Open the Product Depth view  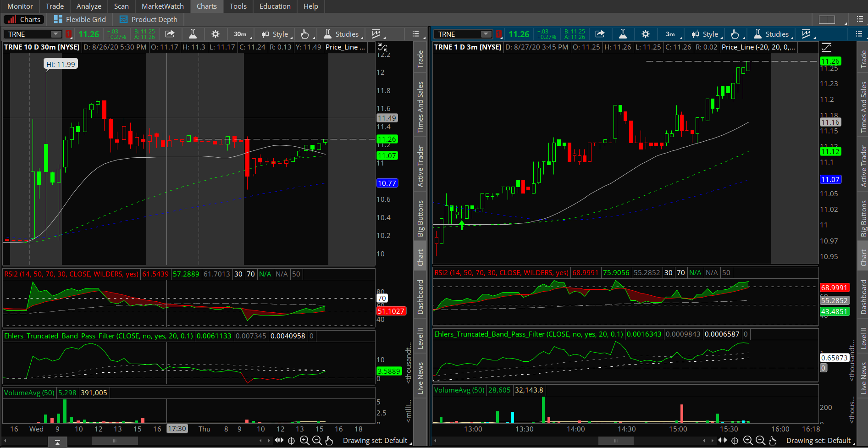(148, 19)
